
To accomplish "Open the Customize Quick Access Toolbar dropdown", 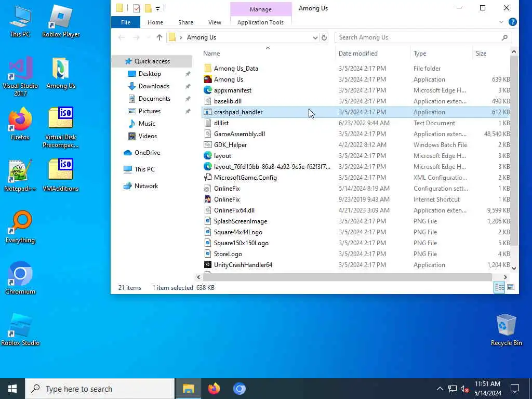I will (158, 8).
